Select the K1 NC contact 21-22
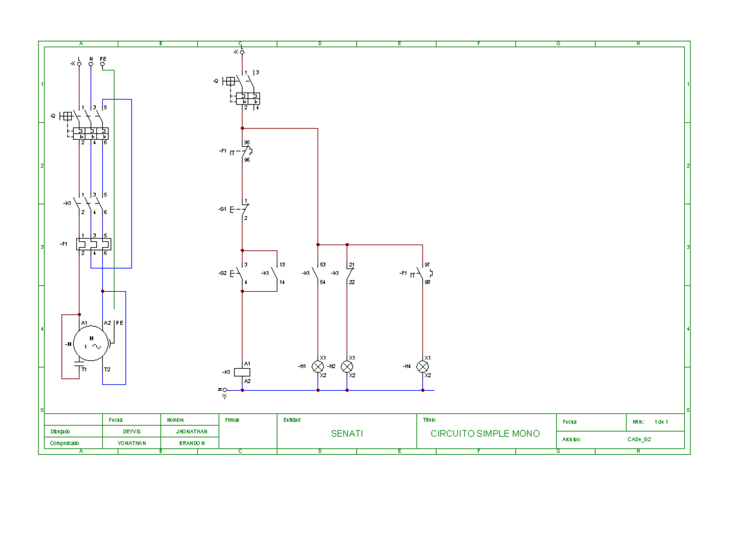This screenshot has height=535, width=756. point(348,273)
